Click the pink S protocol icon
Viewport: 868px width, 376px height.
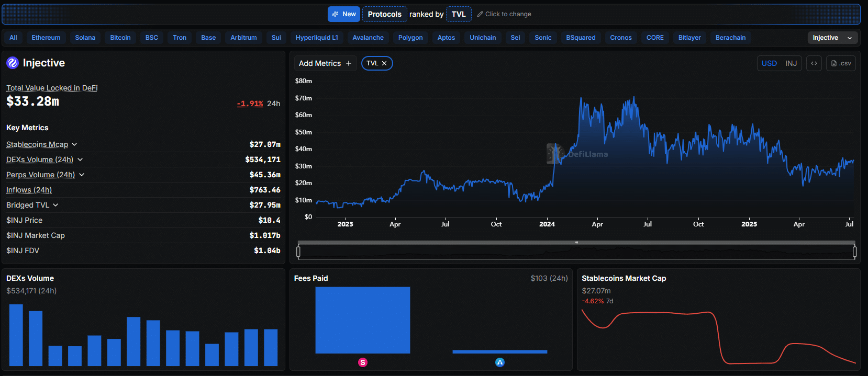point(363,362)
